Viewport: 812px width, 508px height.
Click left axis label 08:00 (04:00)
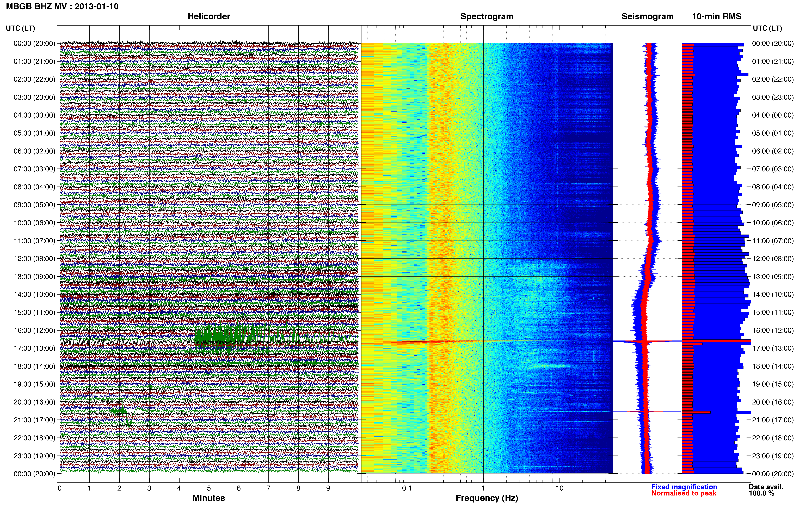tap(34, 187)
